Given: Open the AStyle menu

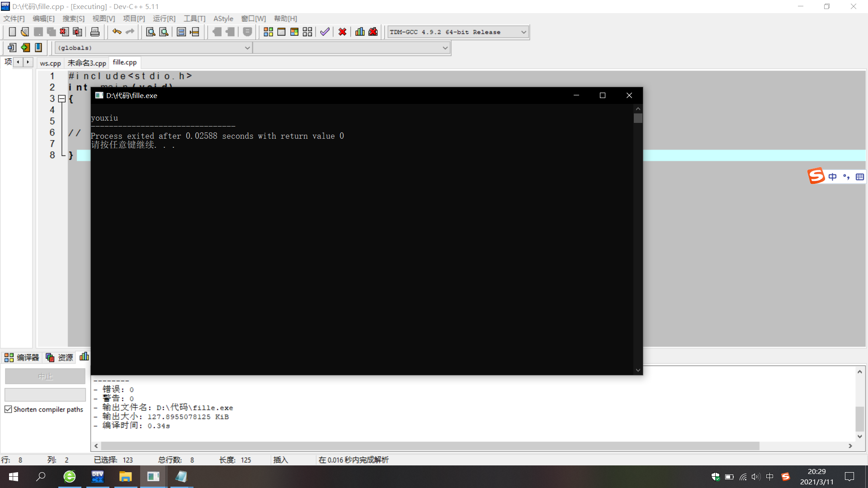Looking at the screenshot, I should [x=223, y=19].
